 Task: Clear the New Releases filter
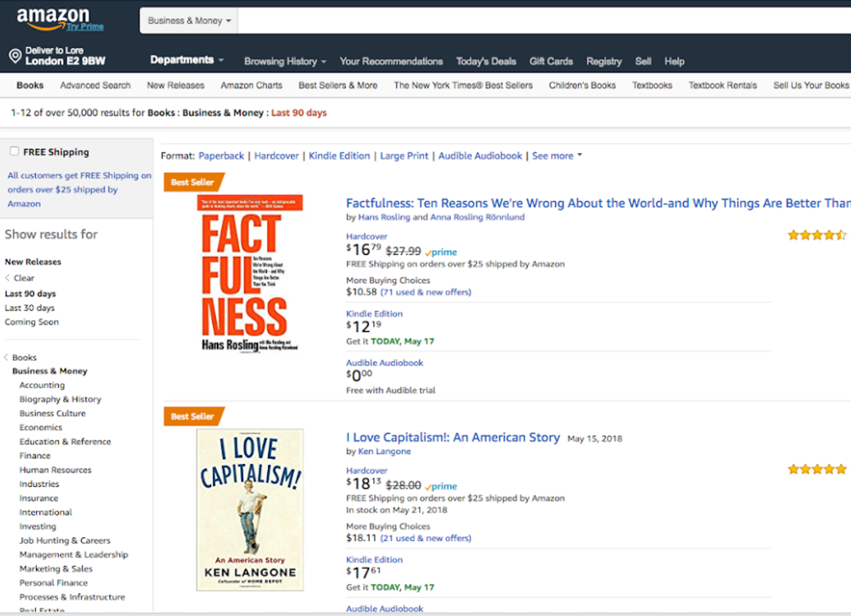pyautogui.click(x=24, y=278)
